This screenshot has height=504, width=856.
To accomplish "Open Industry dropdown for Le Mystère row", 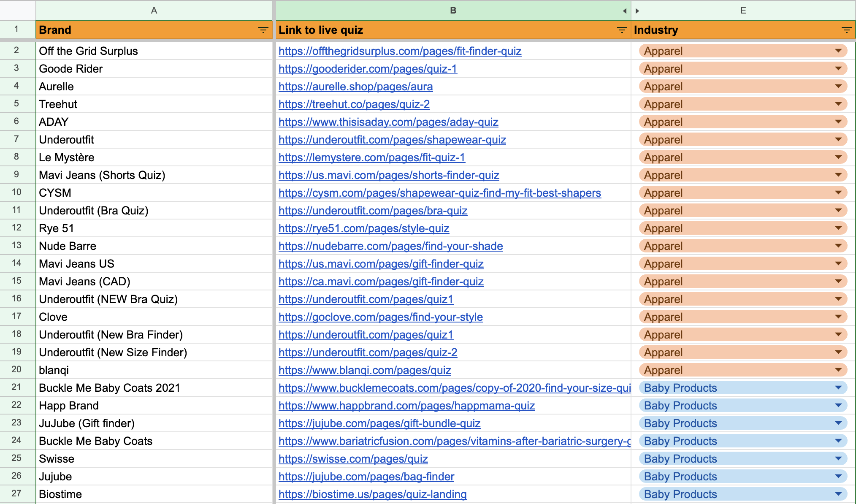I will (x=838, y=157).
